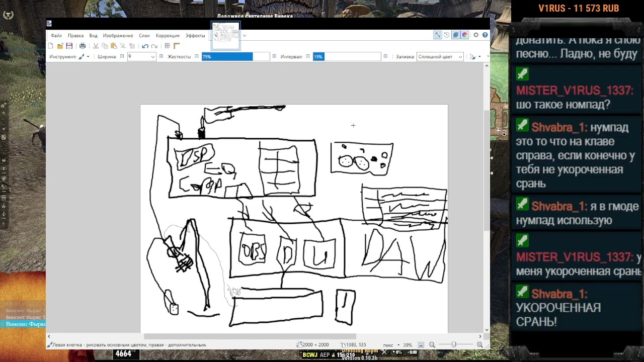Screen dimensions: 644x362
Task: Toggle the Colors window wheel icon
Action: 464,35
